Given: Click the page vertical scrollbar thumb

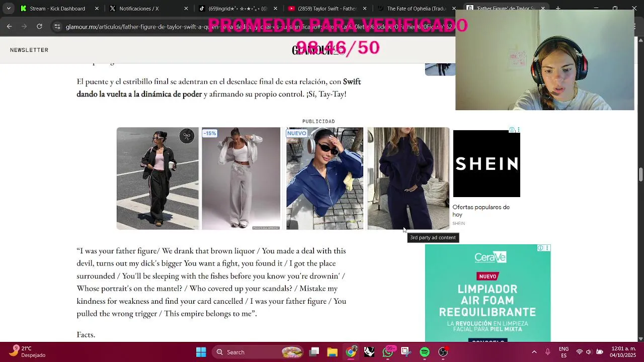Looking at the screenshot, I should coord(640,175).
